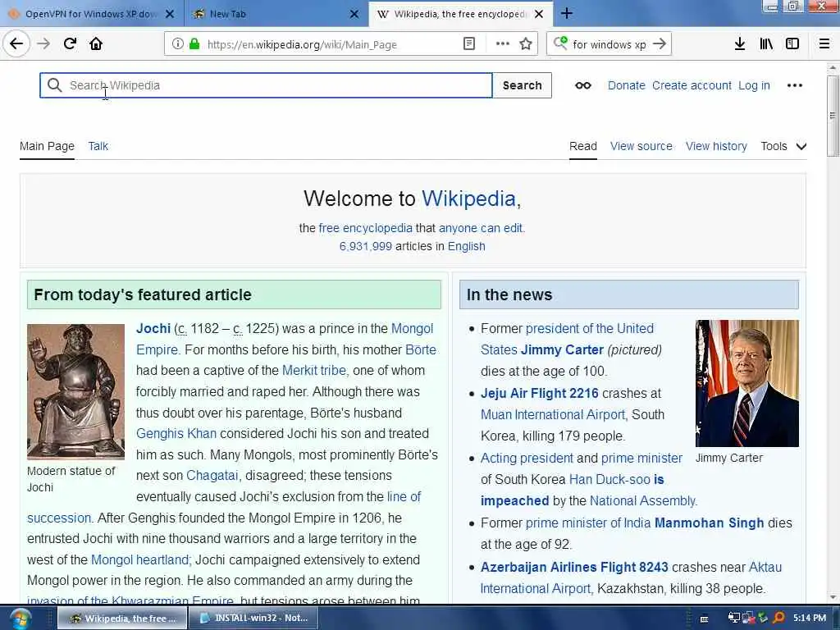This screenshot has width=840, height=630.
Task: Open the Merkit tribe link
Action: point(314,370)
